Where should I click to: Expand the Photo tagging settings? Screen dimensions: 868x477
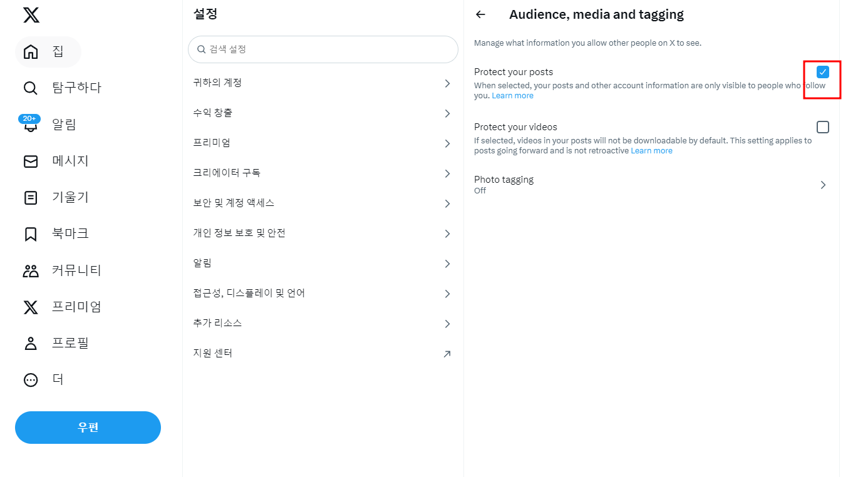pos(651,184)
